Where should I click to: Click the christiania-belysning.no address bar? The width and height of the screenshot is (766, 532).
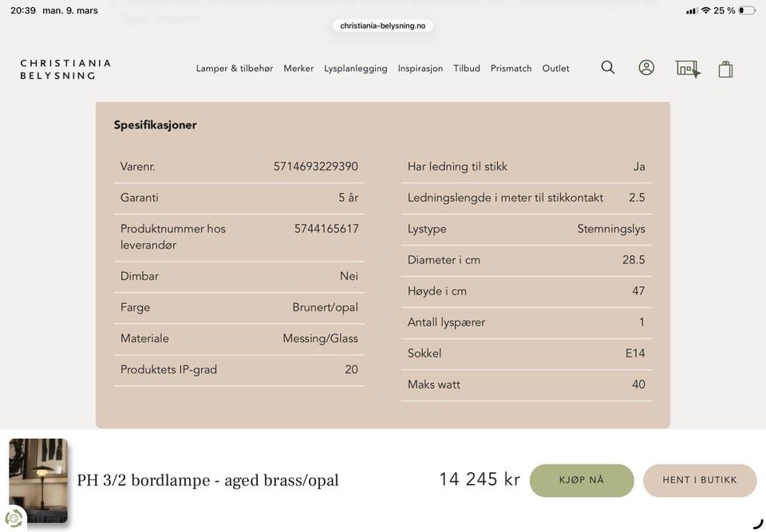click(382, 26)
